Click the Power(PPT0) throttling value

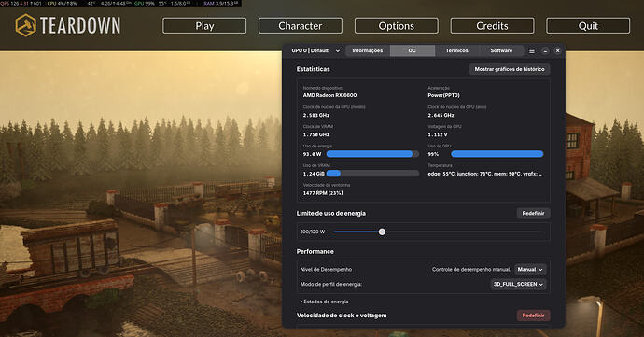point(443,95)
